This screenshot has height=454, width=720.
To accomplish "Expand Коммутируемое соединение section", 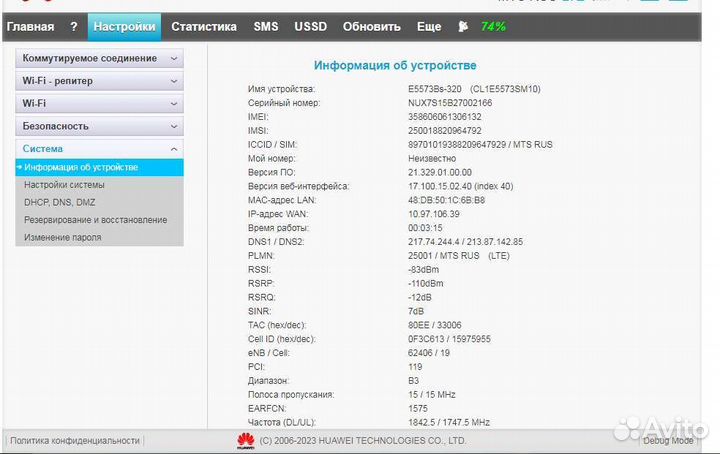I will click(x=99, y=58).
